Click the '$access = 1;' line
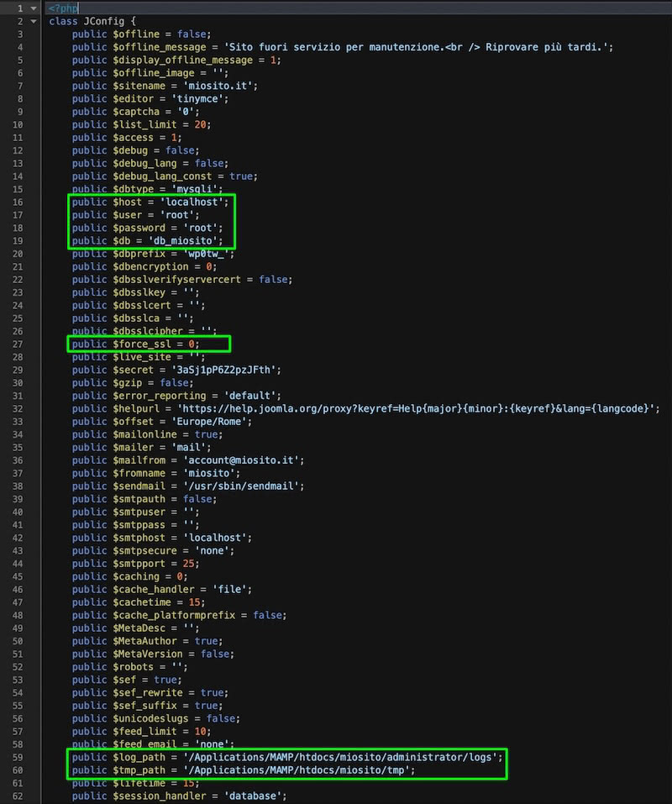Screen dimensions: 672x804 pos(127,138)
